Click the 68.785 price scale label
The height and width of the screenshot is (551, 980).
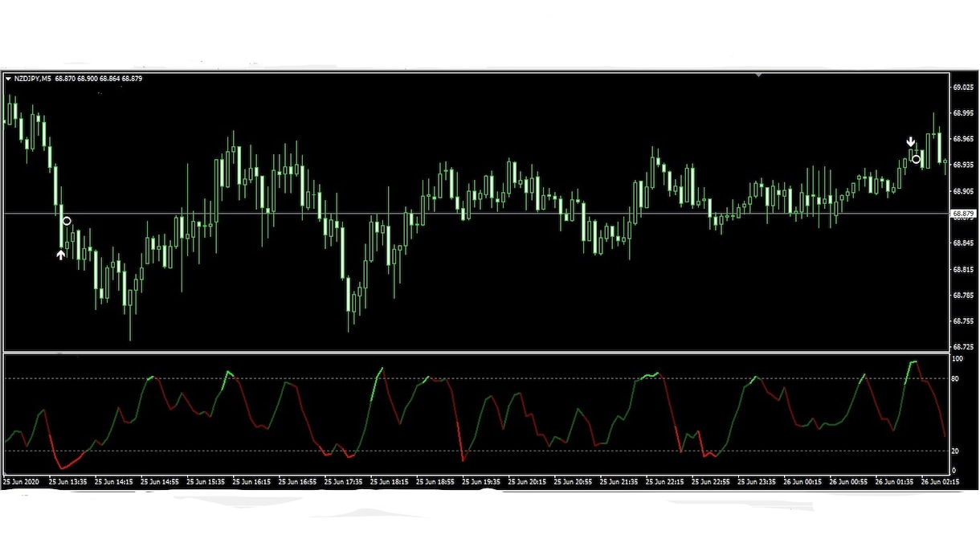(962, 295)
